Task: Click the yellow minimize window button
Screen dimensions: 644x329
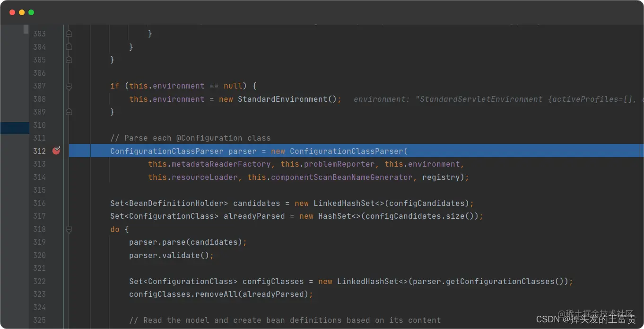Action: (22, 12)
